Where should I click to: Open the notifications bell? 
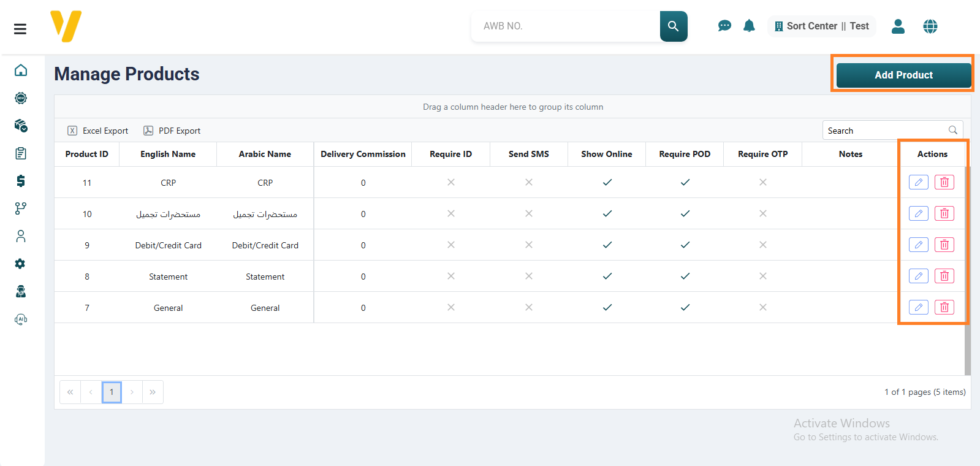749,26
